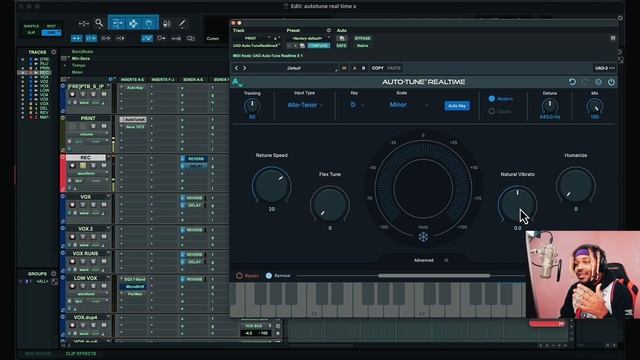640x360 pixels.
Task: Open Input Type Alto-Tenor dropdown
Action: pos(305,105)
